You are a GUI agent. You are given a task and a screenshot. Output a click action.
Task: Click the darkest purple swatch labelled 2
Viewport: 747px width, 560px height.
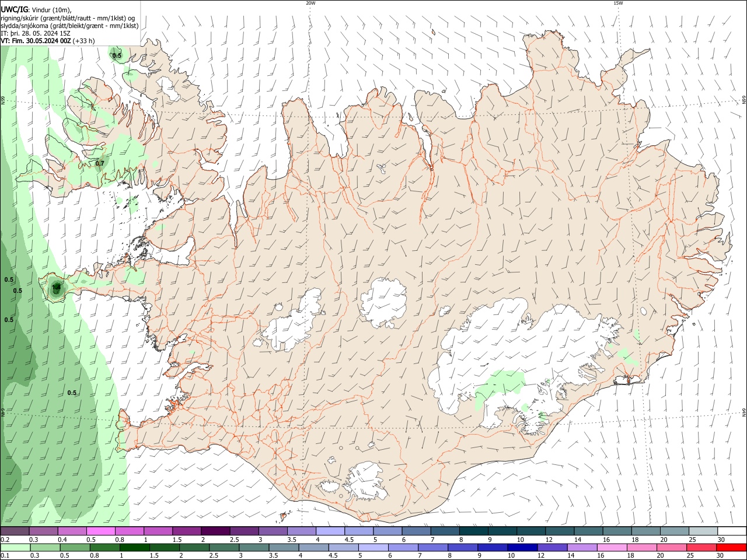[x=215, y=531]
